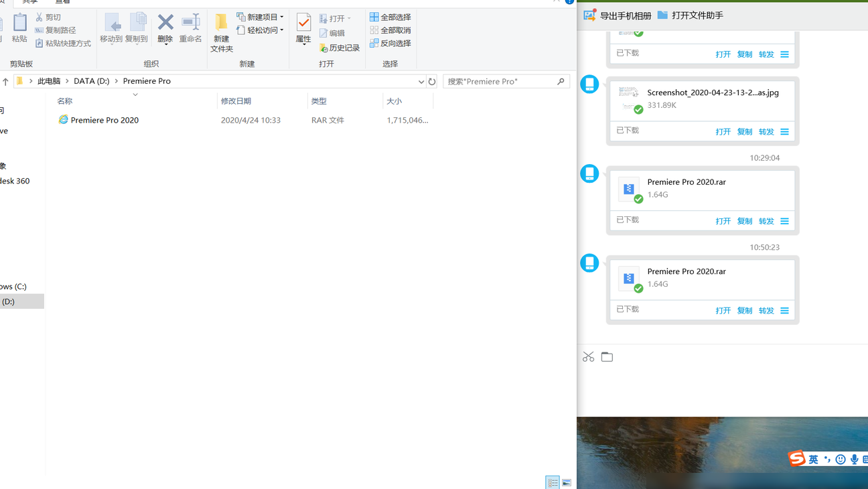Image resolution: width=868 pixels, height=489 pixels.
Task: Click rar file thumbnail in 10:50:23 card
Action: (x=630, y=279)
